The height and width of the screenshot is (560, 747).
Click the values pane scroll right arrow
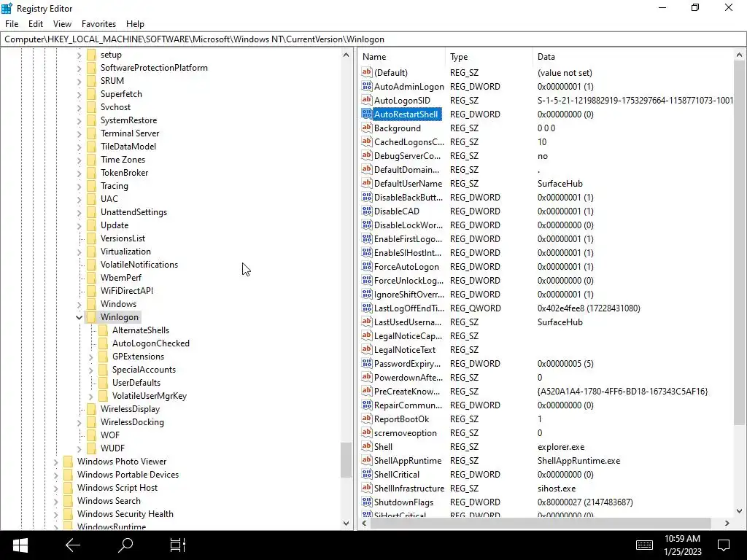coord(727,523)
